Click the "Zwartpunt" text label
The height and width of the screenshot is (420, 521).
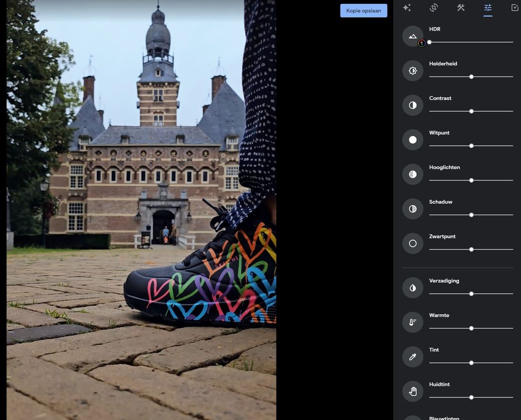pos(442,237)
